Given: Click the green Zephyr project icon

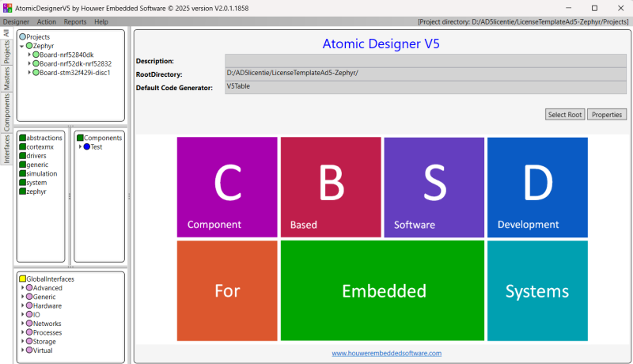Looking at the screenshot, I should pos(29,46).
